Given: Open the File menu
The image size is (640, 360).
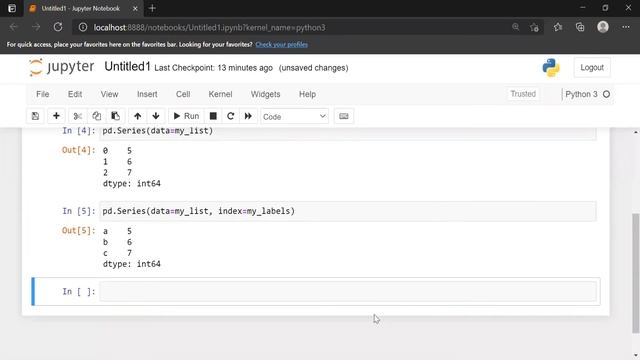Looking at the screenshot, I should click(42, 94).
